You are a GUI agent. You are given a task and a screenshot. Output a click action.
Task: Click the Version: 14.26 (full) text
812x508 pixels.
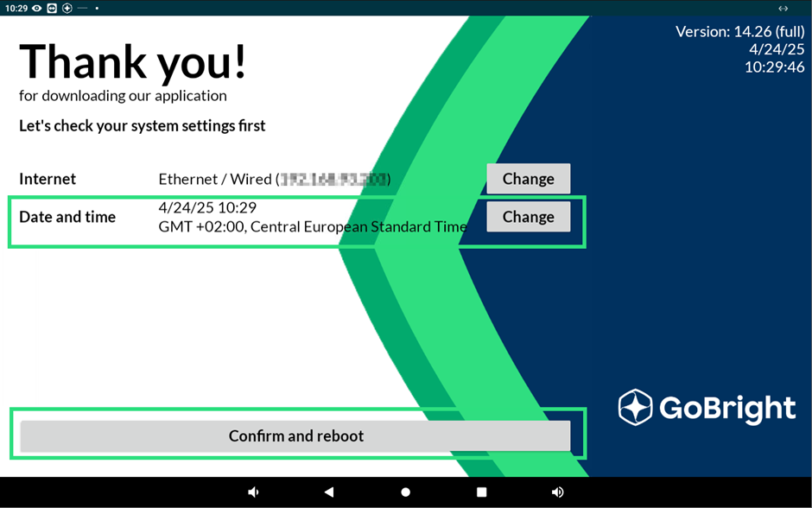point(740,32)
